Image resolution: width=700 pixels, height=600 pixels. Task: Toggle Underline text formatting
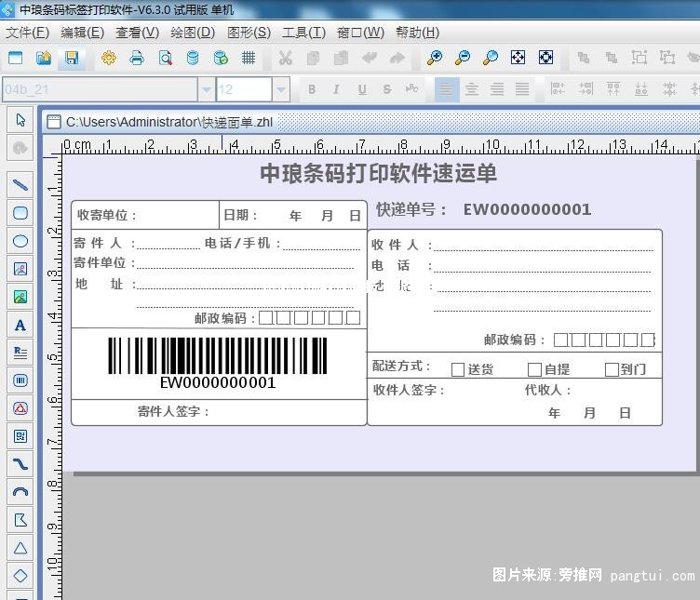362,89
